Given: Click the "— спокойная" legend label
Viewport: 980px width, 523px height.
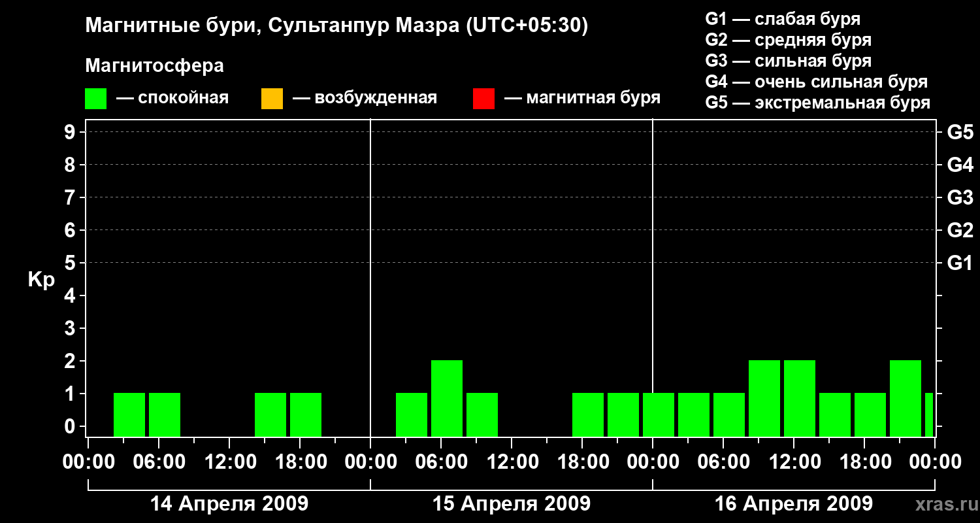Looking at the screenshot, I should click(172, 98).
